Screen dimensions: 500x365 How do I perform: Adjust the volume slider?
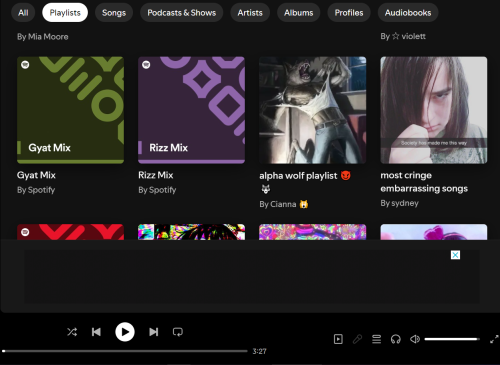452,339
